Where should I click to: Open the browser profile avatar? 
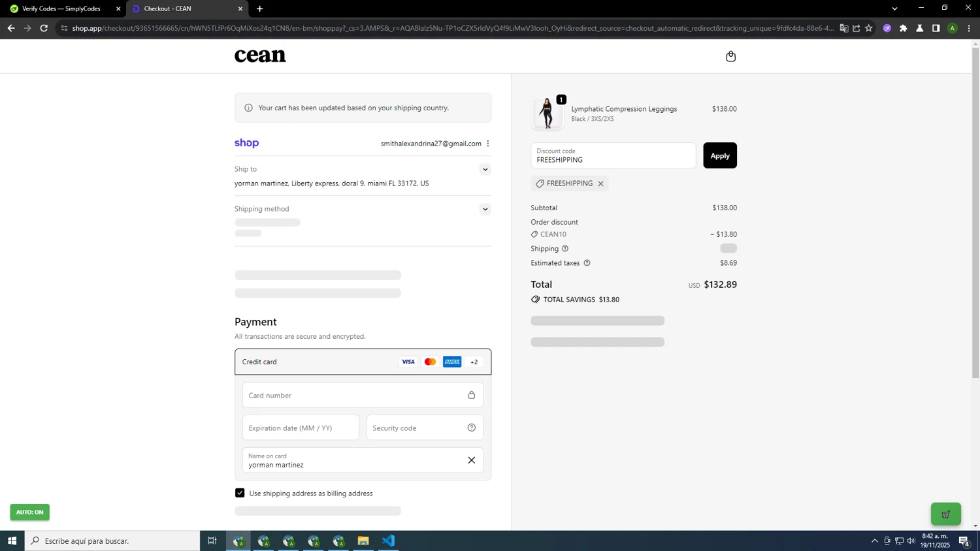pyautogui.click(x=953, y=28)
